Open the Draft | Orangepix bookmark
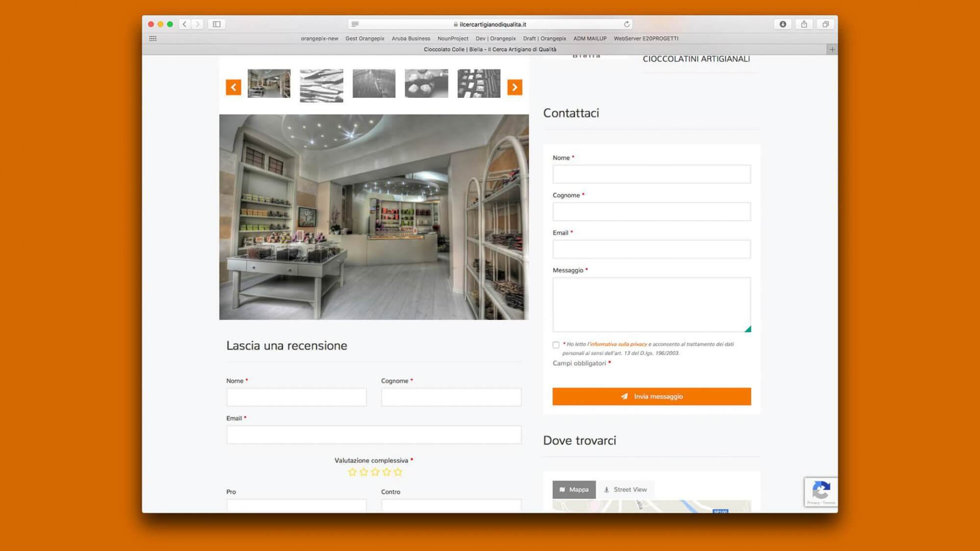980x551 pixels. [544, 38]
